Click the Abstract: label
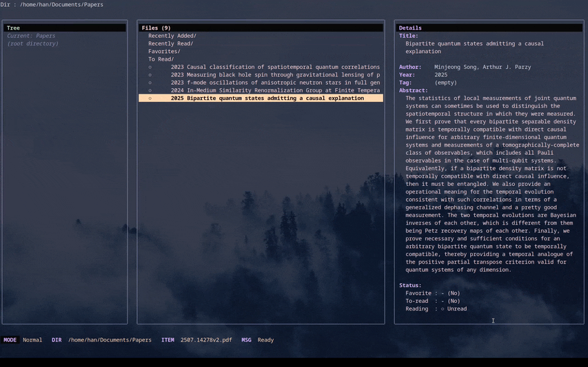Image resolution: width=588 pixels, height=367 pixels. pyautogui.click(x=413, y=91)
